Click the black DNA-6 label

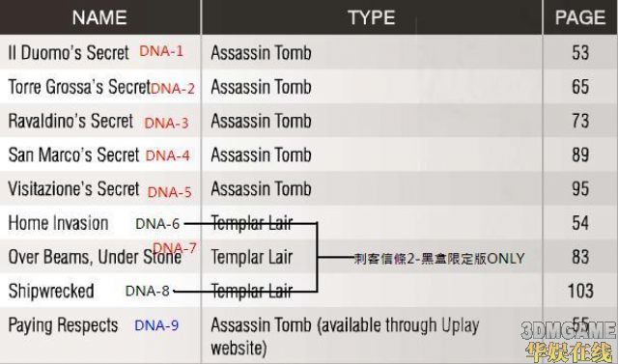(x=157, y=224)
